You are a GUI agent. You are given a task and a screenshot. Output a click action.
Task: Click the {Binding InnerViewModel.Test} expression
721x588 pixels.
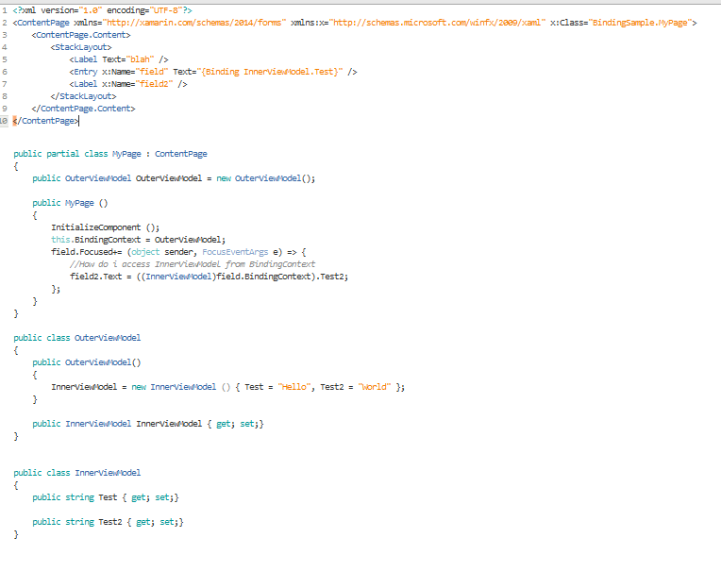pyautogui.click(x=270, y=72)
